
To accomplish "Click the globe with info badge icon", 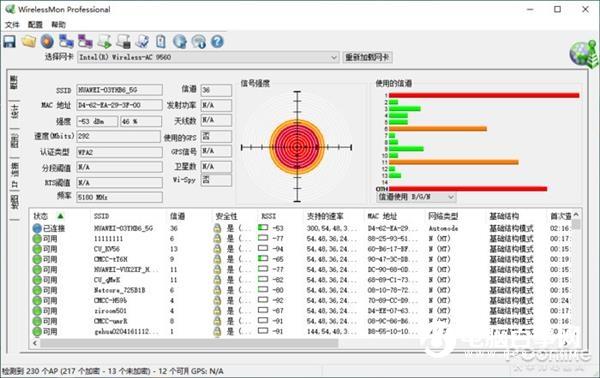I will click(199, 41).
